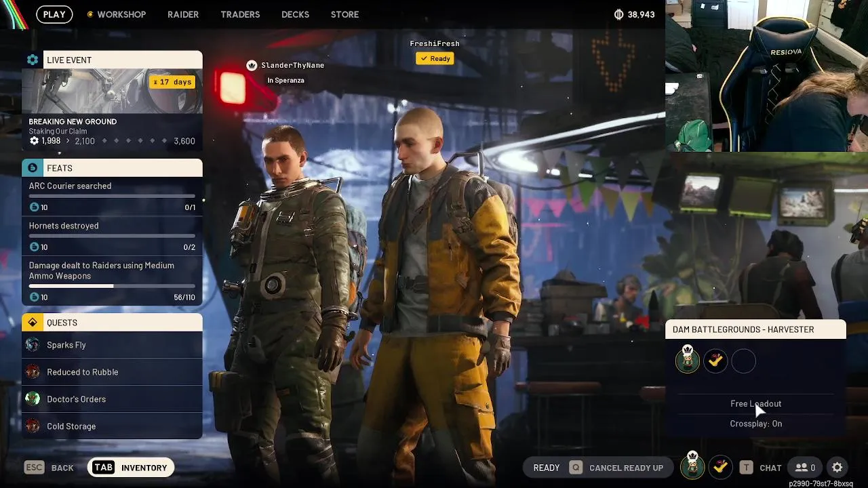Viewport: 868px width, 488px height.
Task: Open the DECKS tab
Action: coord(295,14)
